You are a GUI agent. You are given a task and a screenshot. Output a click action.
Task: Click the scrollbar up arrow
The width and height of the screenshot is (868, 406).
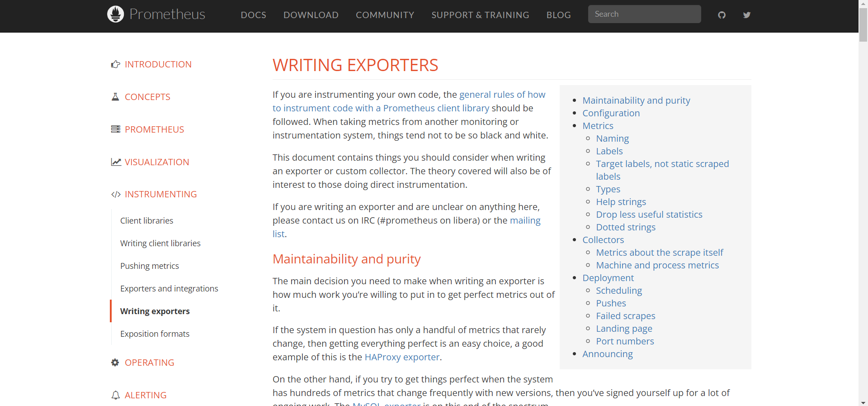(x=863, y=4)
